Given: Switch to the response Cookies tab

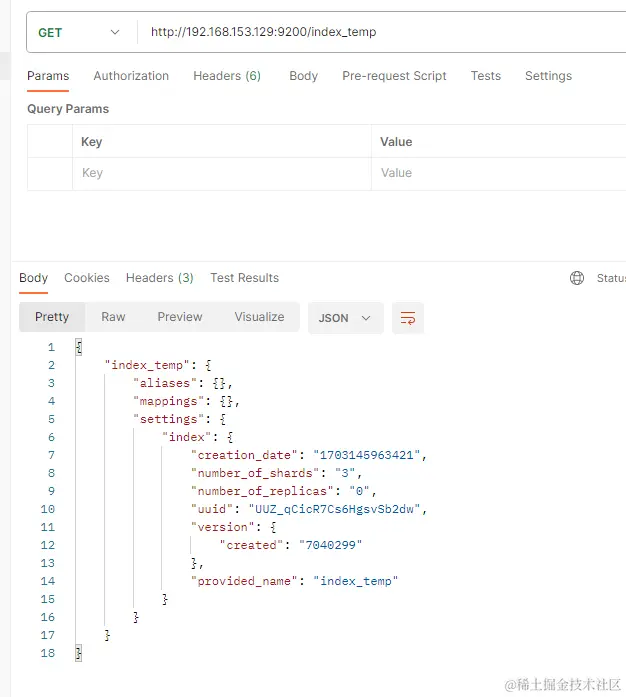Looking at the screenshot, I should [87, 278].
